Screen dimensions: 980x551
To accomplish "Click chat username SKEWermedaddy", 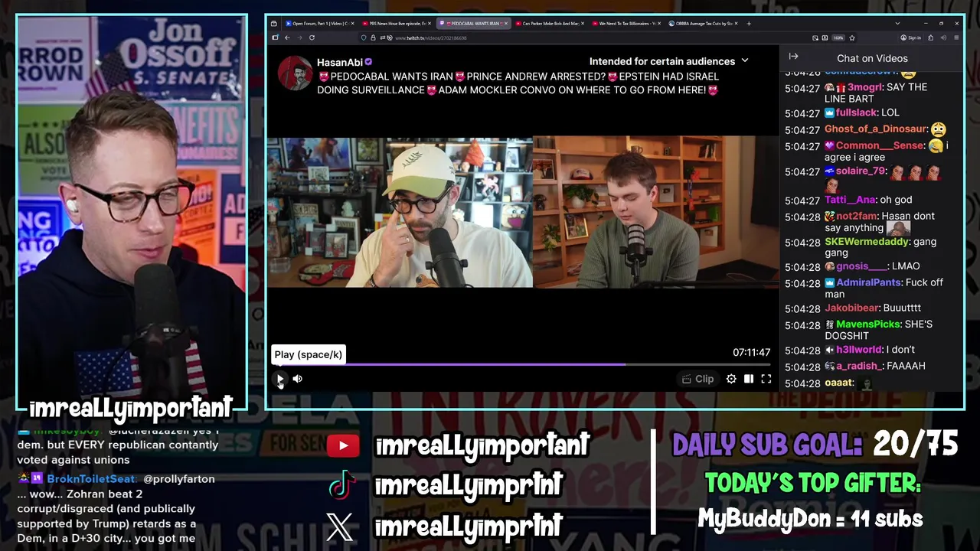I will coord(867,242).
